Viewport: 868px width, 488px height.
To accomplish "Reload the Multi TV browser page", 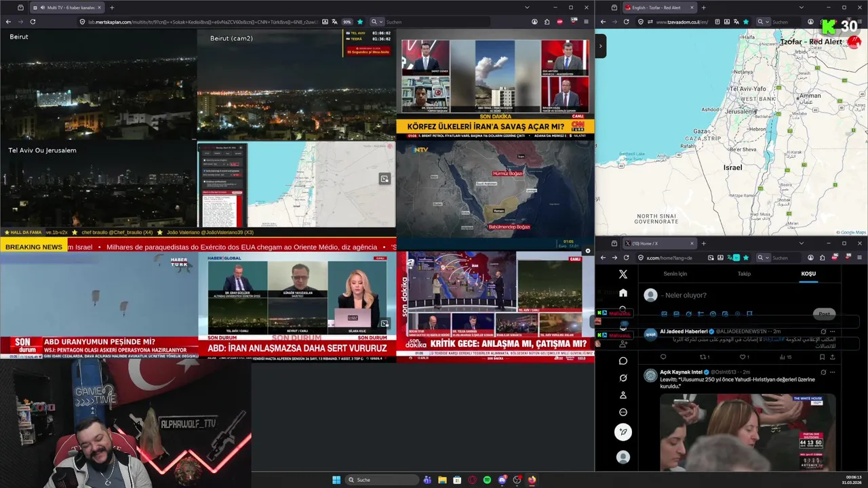I will point(33,22).
